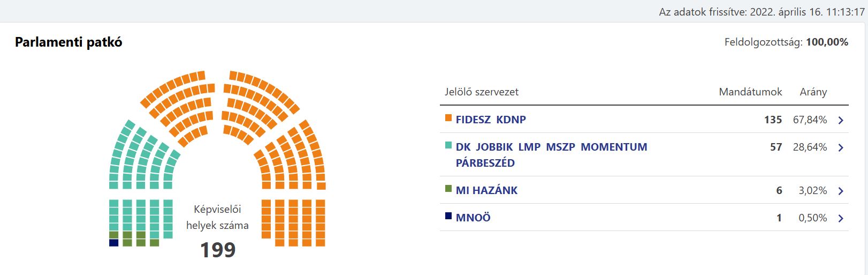Click the chevron on the MNOÖ row
The width and height of the screenshot is (868, 275).
point(841,218)
